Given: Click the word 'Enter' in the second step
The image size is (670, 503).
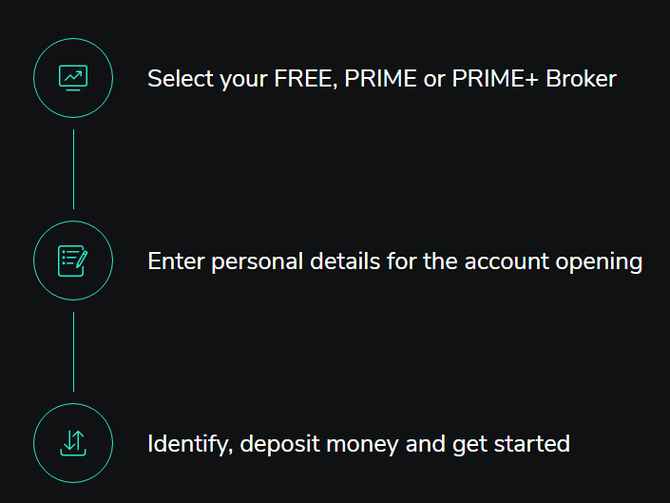Looking at the screenshot, I should coord(175,261).
